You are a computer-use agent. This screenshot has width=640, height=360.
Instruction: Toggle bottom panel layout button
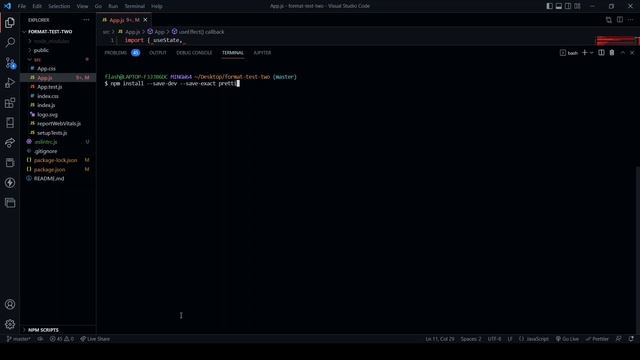559,6
